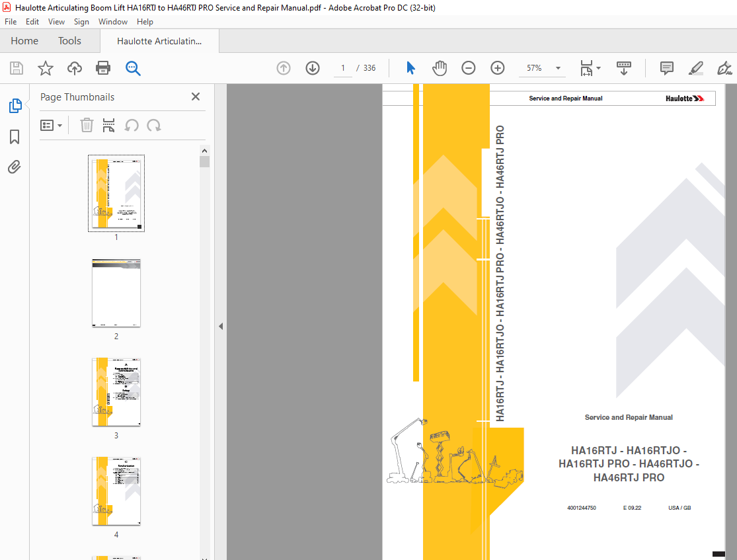Select page 1 thumbnail
This screenshot has width=737, height=560.
[x=116, y=193]
